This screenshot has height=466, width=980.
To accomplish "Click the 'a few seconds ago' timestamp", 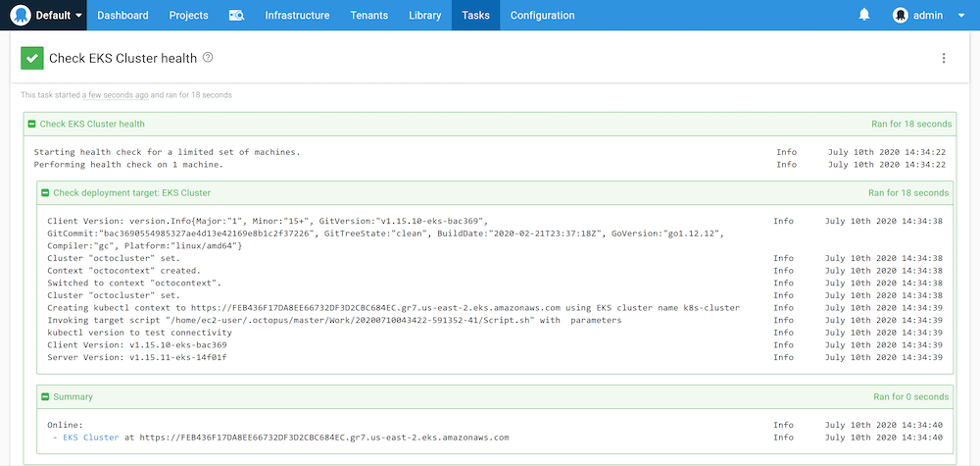I will coord(116,95).
